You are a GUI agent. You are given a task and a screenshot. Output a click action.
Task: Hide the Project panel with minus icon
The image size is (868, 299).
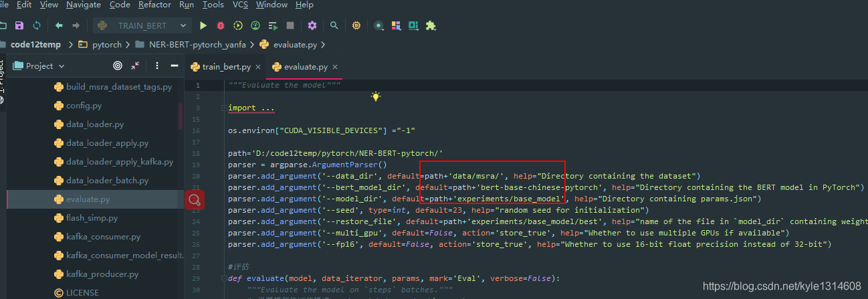pyautogui.click(x=174, y=66)
